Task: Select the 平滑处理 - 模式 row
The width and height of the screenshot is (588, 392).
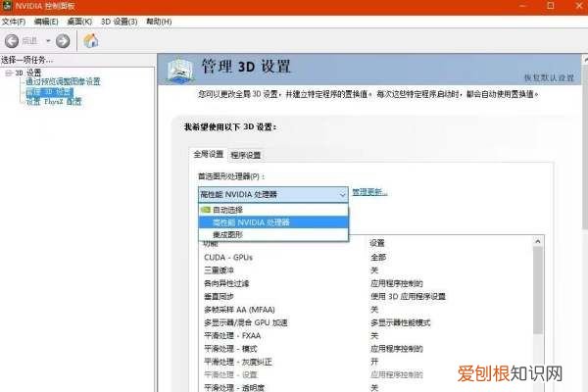Action: coord(367,349)
